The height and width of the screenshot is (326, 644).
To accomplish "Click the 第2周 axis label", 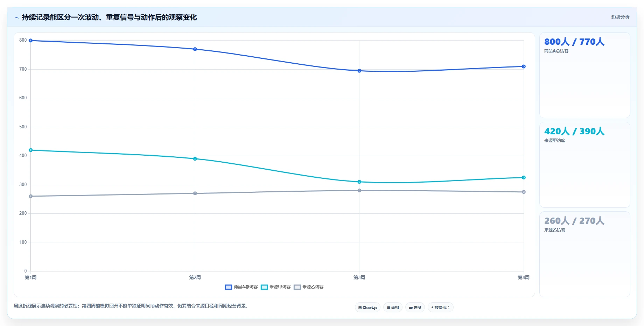I will click(x=195, y=277).
